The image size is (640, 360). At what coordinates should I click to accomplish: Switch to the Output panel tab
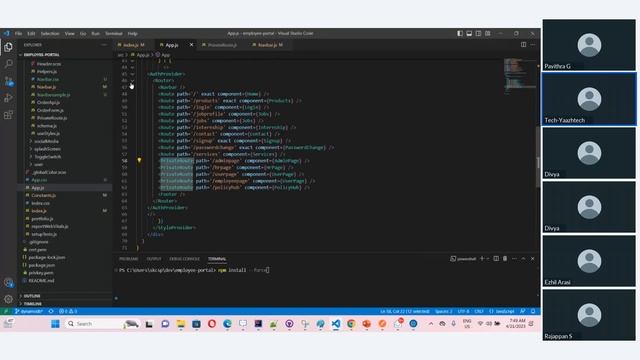point(154,259)
